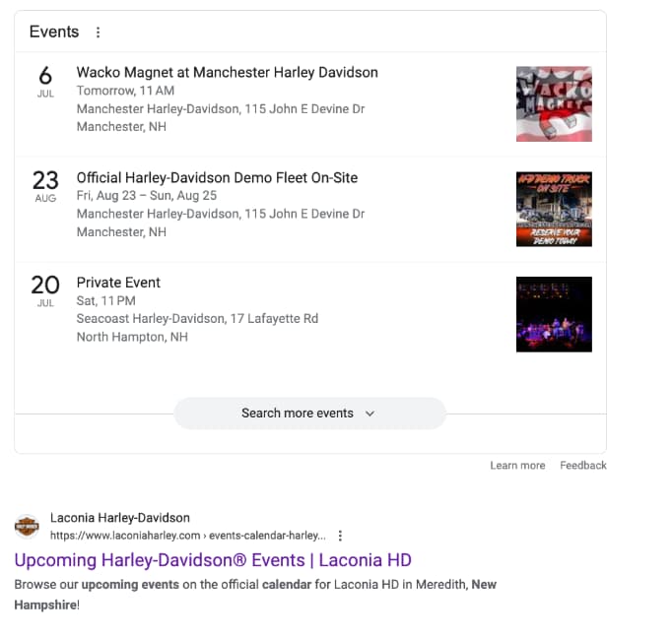Open Wacko Magnet at Manchester Harley Davidson event

coord(228,72)
